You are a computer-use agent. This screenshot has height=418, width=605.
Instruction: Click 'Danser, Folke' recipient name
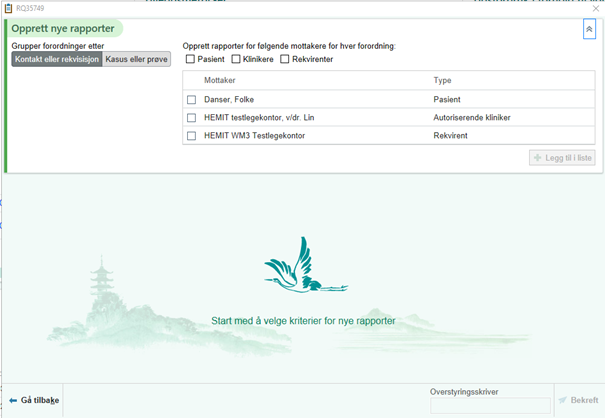pyautogui.click(x=229, y=100)
